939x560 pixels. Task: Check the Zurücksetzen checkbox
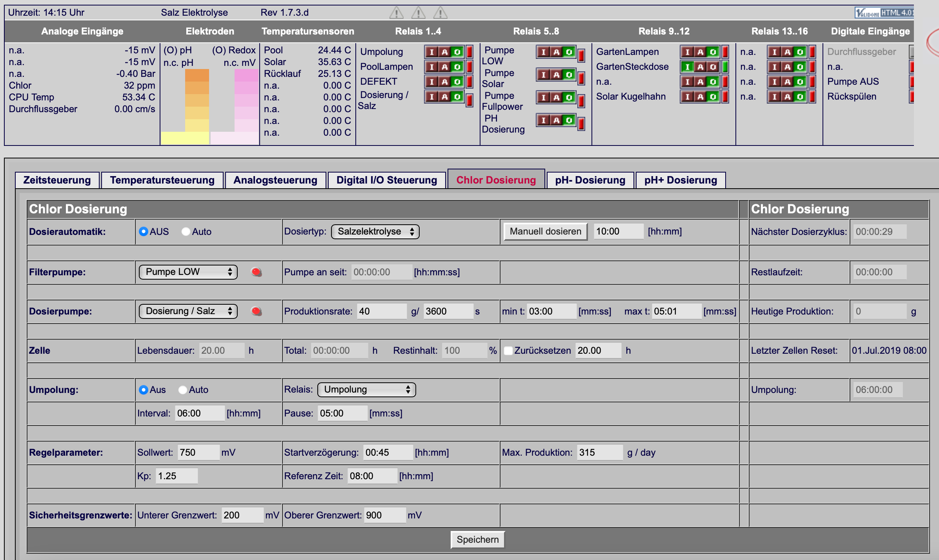click(x=508, y=351)
